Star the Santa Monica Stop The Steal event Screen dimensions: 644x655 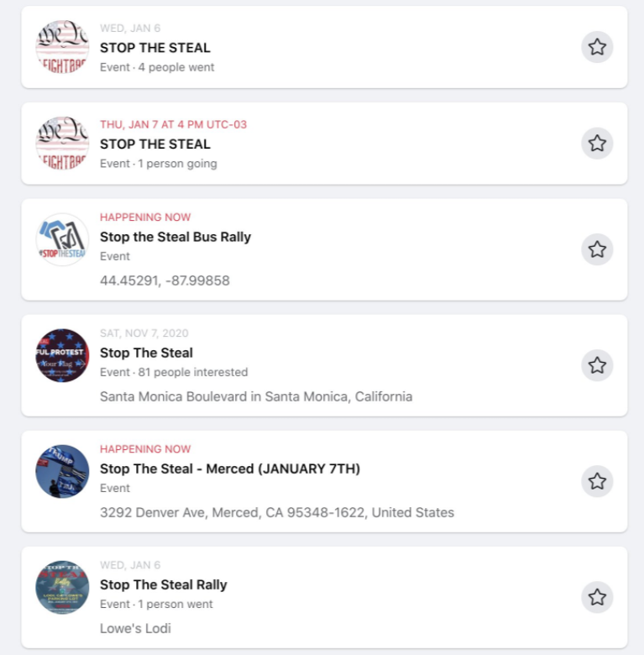[597, 365]
